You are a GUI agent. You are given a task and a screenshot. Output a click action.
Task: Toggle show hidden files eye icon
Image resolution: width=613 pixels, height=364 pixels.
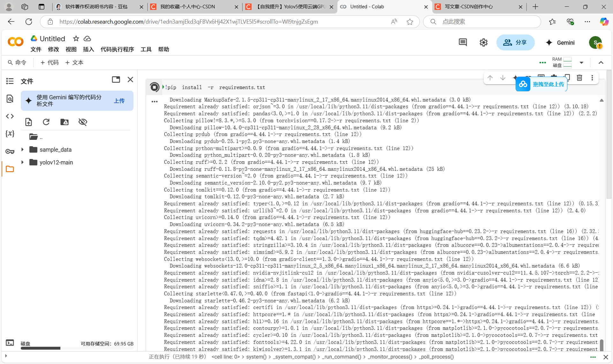coord(83,122)
